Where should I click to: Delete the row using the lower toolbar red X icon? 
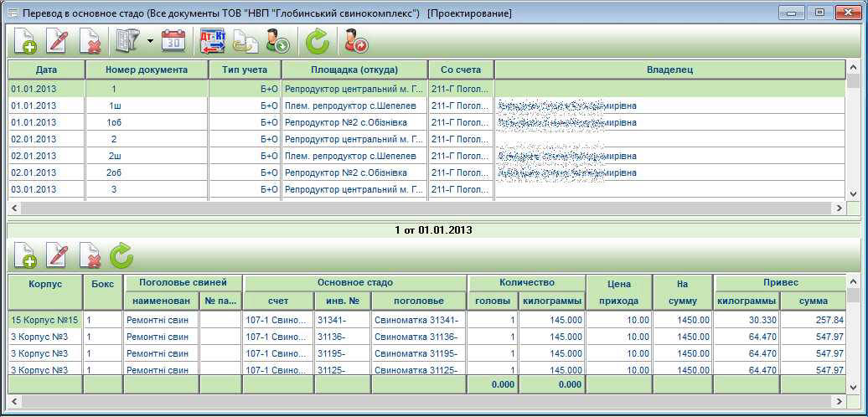90,254
